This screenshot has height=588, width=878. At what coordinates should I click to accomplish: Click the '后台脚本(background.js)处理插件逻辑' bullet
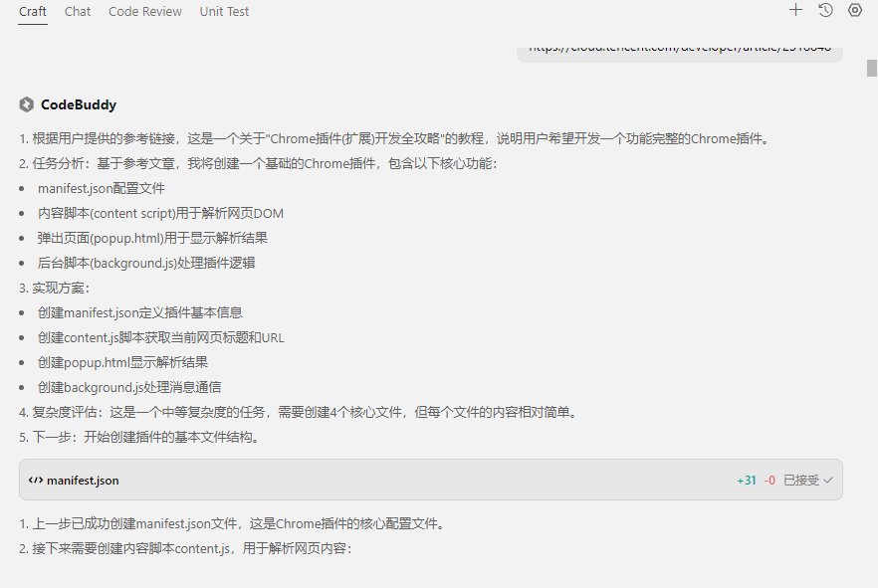(x=146, y=263)
